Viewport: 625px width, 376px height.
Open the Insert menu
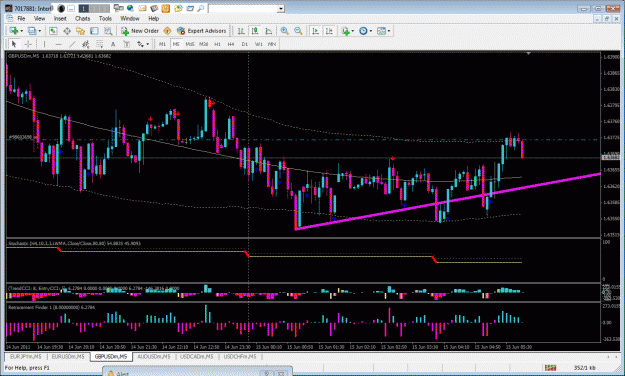[x=60, y=18]
